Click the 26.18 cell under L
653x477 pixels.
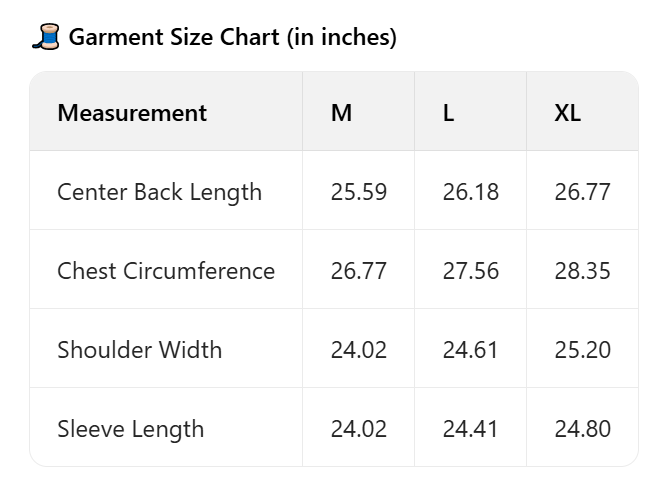470,192
